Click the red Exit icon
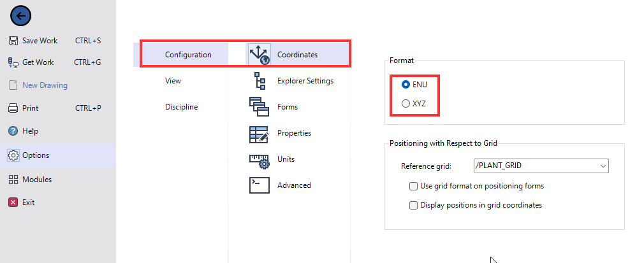The width and height of the screenshot is (644, 263). 13,203
